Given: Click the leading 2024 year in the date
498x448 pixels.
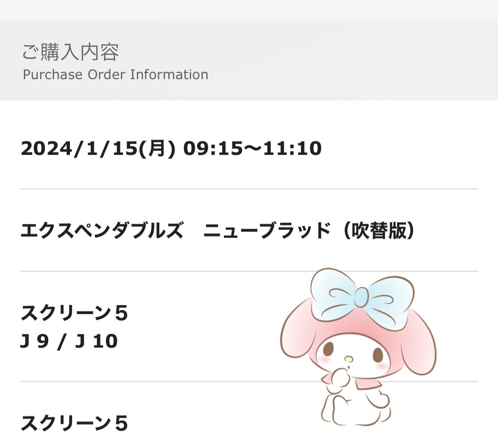Looking at the screenshot, I should pos(45,149).
